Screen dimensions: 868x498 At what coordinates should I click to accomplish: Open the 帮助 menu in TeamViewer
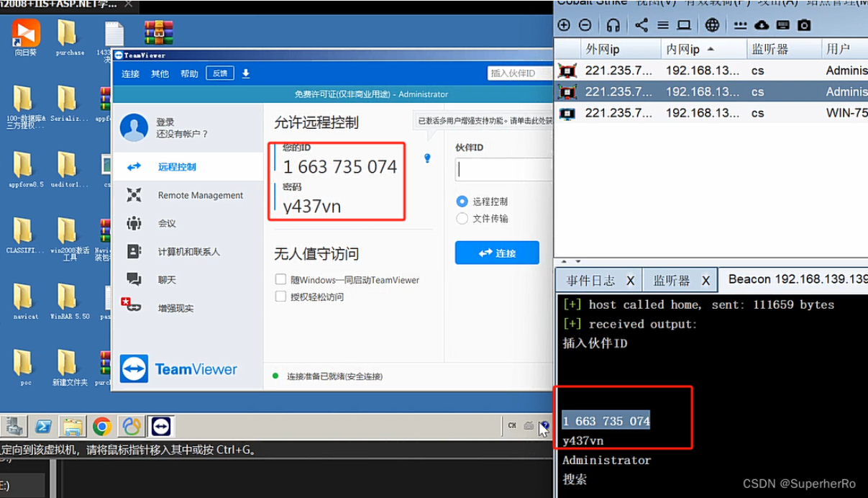point(189,73)
